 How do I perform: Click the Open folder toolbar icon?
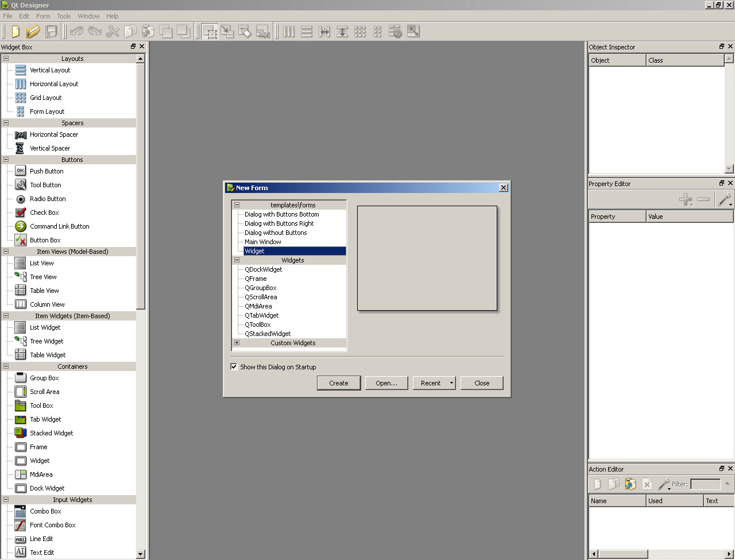point(33,32)
